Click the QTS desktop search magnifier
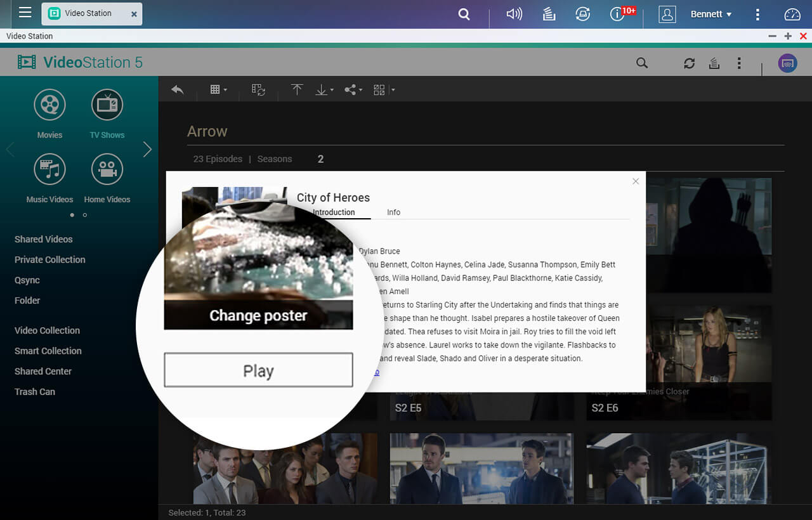 tap(464, 14)
